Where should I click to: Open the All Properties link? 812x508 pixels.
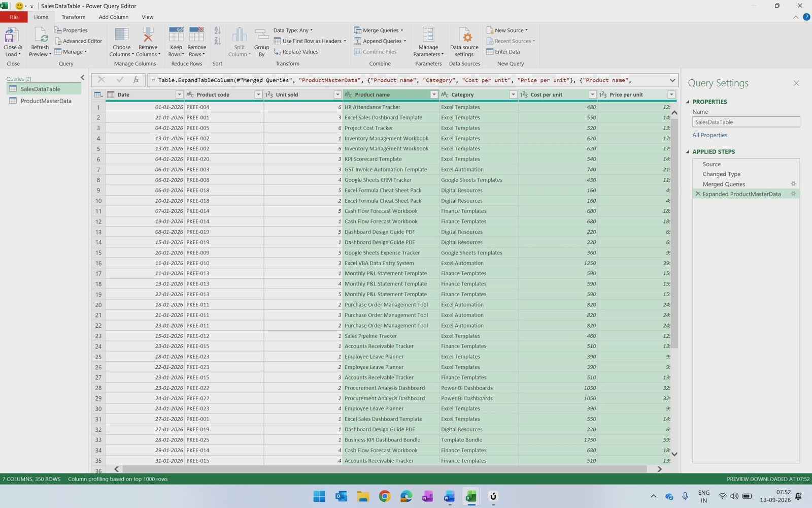coord(709,135)
